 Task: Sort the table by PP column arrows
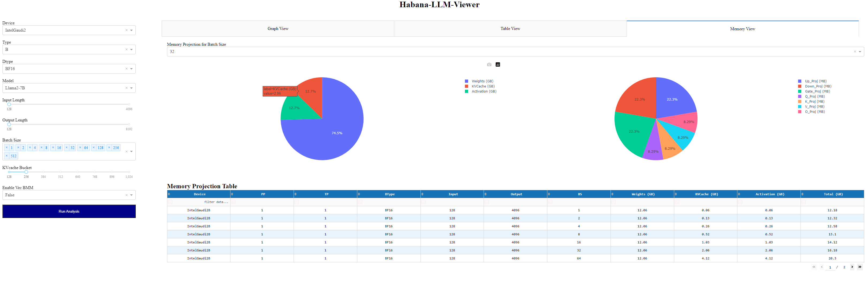[232, 194]
